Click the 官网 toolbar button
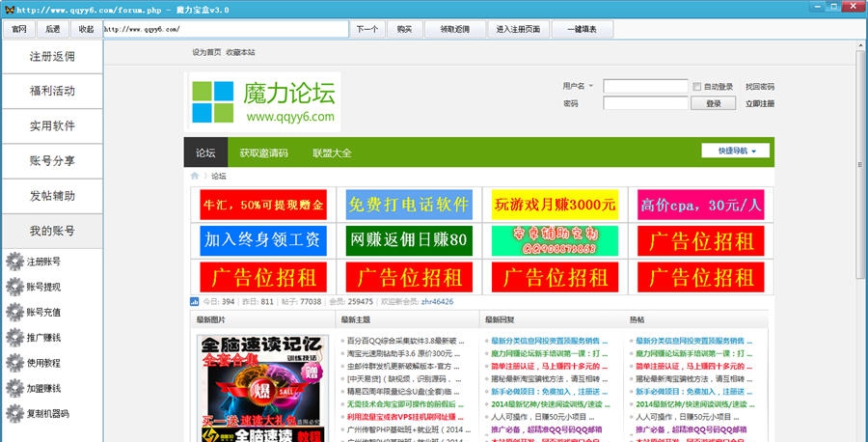868x442 pixels. pos(19,29)
